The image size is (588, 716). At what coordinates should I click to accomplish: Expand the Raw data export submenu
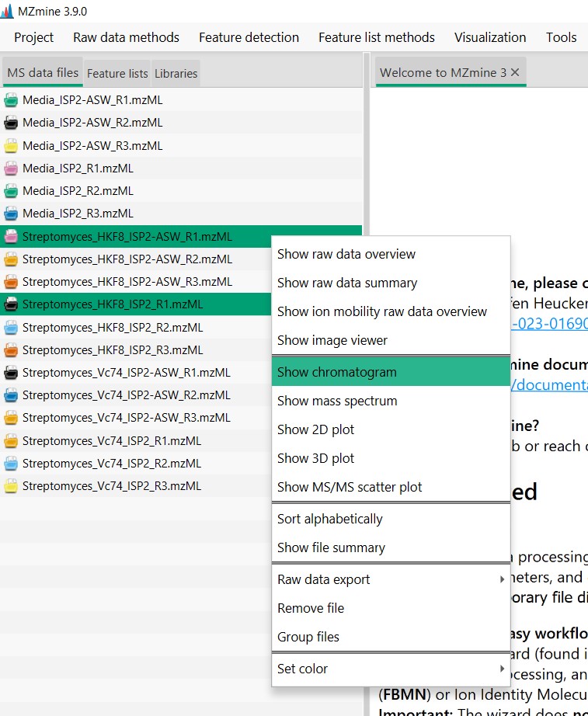390,579
